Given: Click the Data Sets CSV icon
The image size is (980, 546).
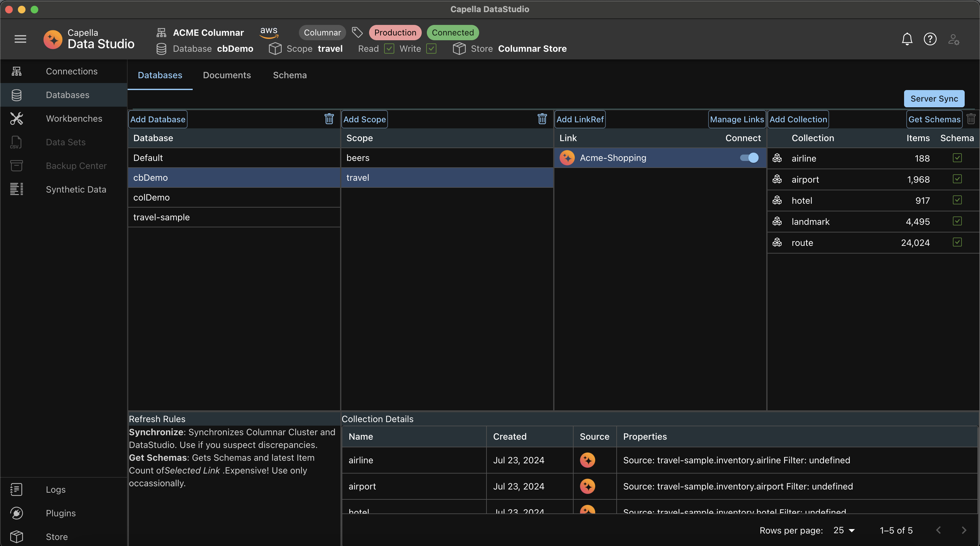Looking at the screenshot, I should pyautogui.click(x=16, y=142).
